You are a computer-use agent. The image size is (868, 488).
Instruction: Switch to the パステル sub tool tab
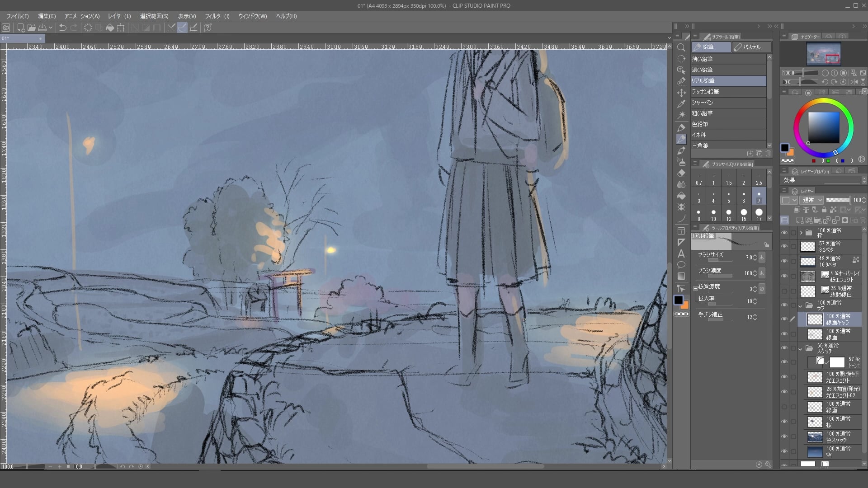click(751, 47)
